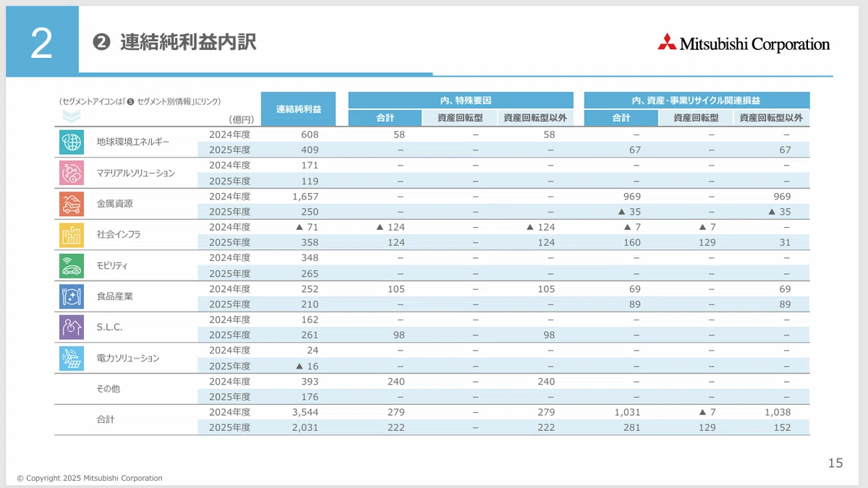Screen dimensions: 868x488
Task: Click value 281 in 合計 2025年度 row
Action: 631,428
